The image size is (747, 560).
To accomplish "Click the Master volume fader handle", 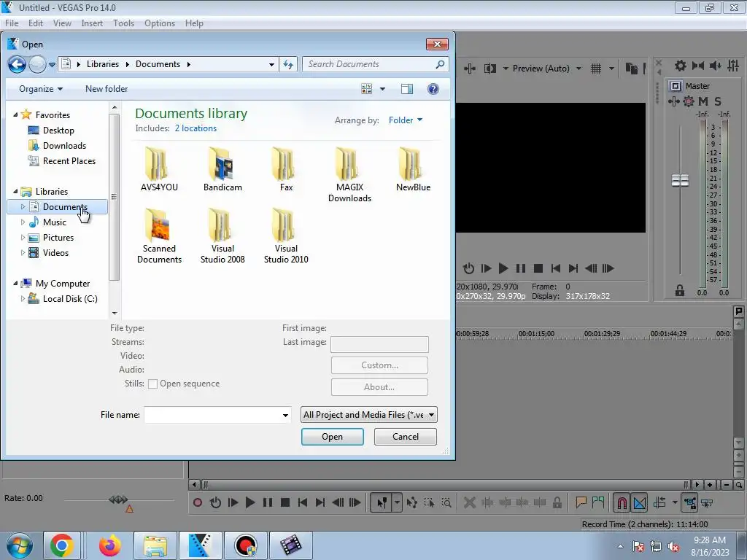I will (x=680, y=180).
